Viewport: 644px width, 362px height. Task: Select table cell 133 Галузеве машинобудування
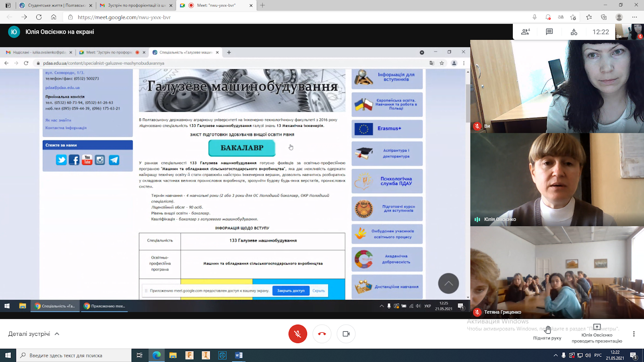263,241
